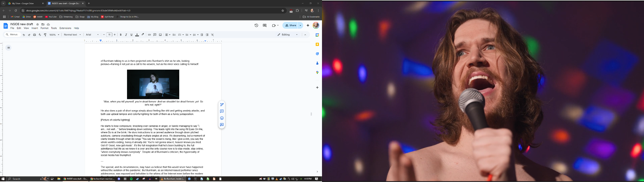Click the clear formatting icon
The width and height of the screenshot is (644, 182).
click(212, 35)
